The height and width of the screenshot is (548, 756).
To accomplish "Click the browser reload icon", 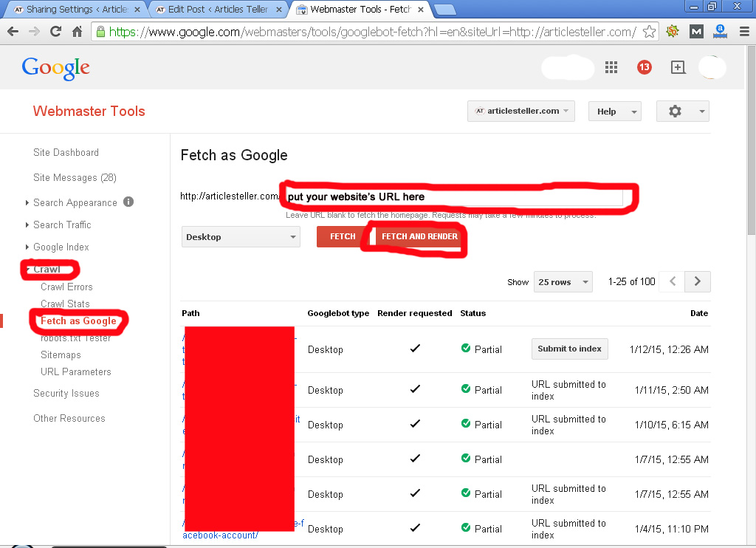I will click(x=55, y=32).
